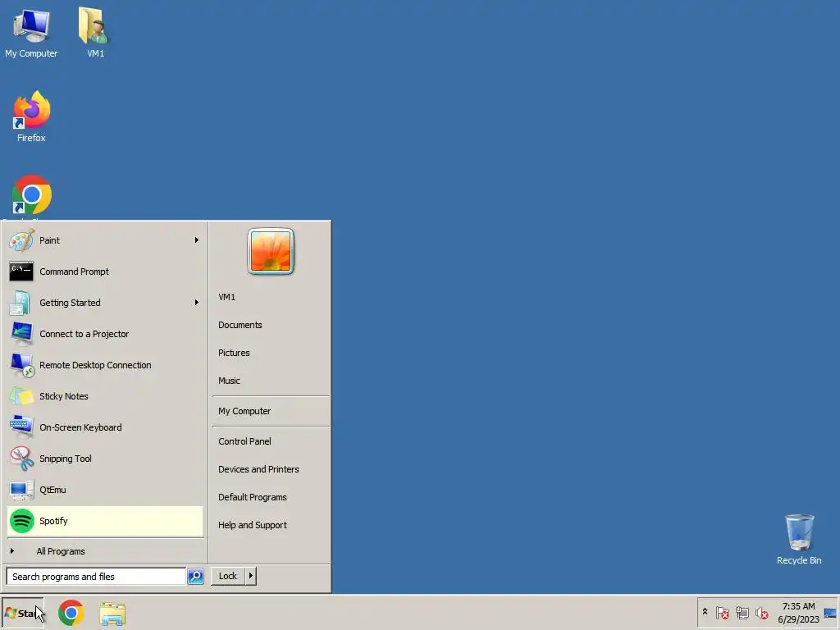840x630 pixels.
Task: Click the 'Command Prompt' label text
Action: click(74, 272)
